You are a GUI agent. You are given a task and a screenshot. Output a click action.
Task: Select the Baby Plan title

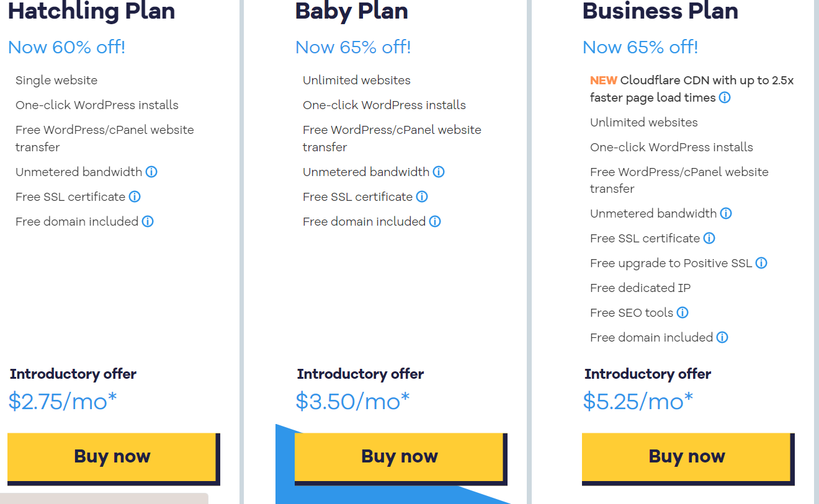pyautogui.click(x=351, y=11)
